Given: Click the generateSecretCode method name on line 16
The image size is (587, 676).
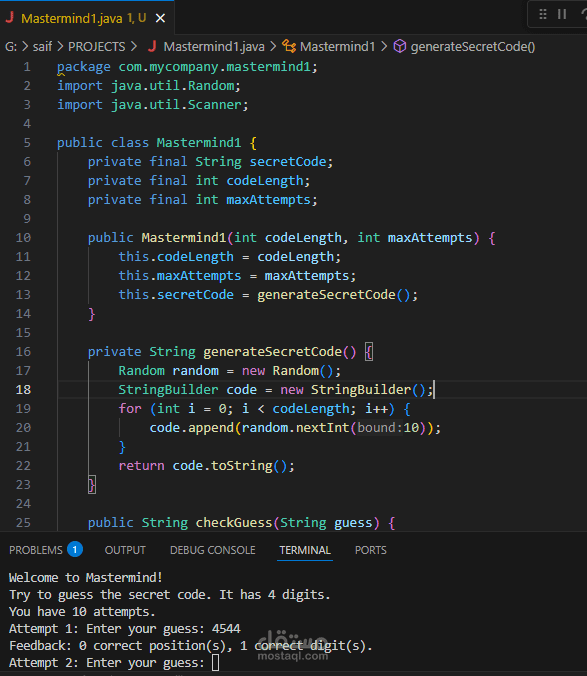Looking at the screenshot, I should tap(272, 352).
